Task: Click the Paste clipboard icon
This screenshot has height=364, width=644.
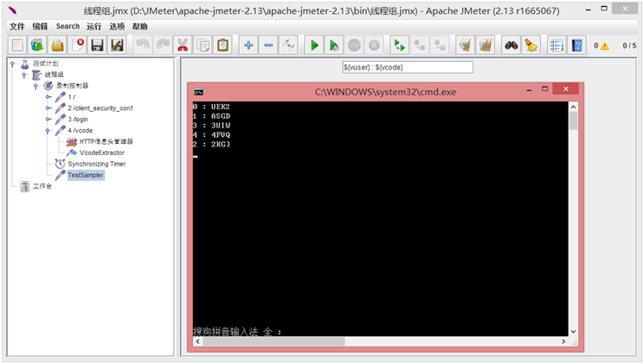Action: tap(222, 45)
